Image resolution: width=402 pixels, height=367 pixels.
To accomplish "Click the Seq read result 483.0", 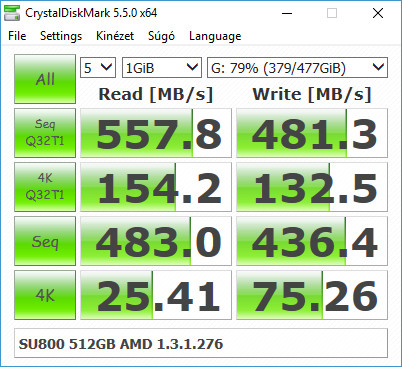I will 156,241.
